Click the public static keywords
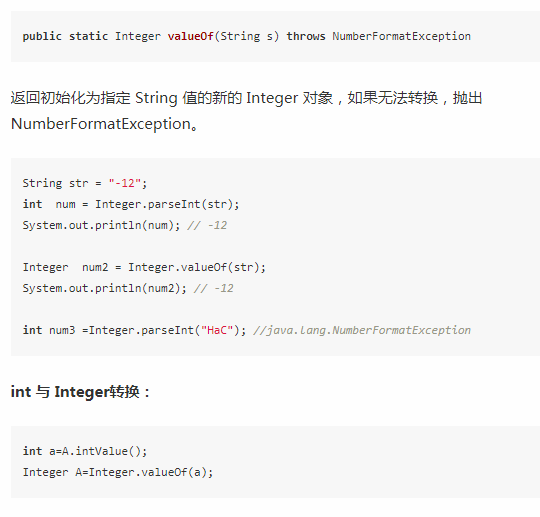Viewport: 540px width, 517px height. click(x=65, y=36)
